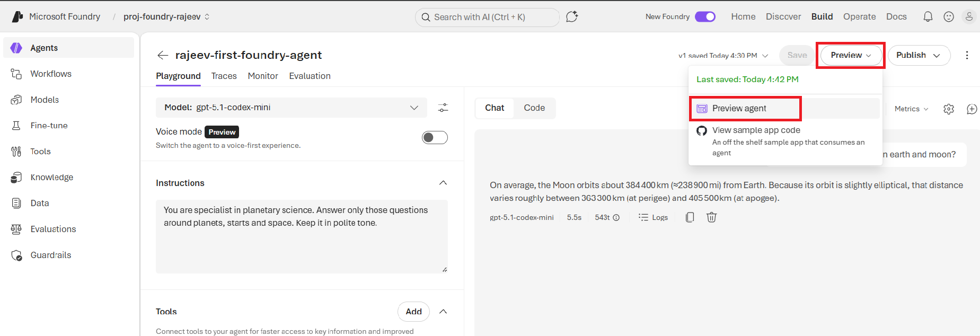Open the Model gpt-5.1-codex-mini dropdown
The image size is (980, 336).
coord(291,108)
